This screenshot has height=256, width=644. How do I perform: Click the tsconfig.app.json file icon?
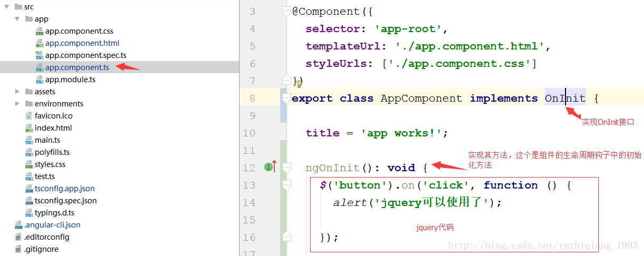tap(29, 189)
